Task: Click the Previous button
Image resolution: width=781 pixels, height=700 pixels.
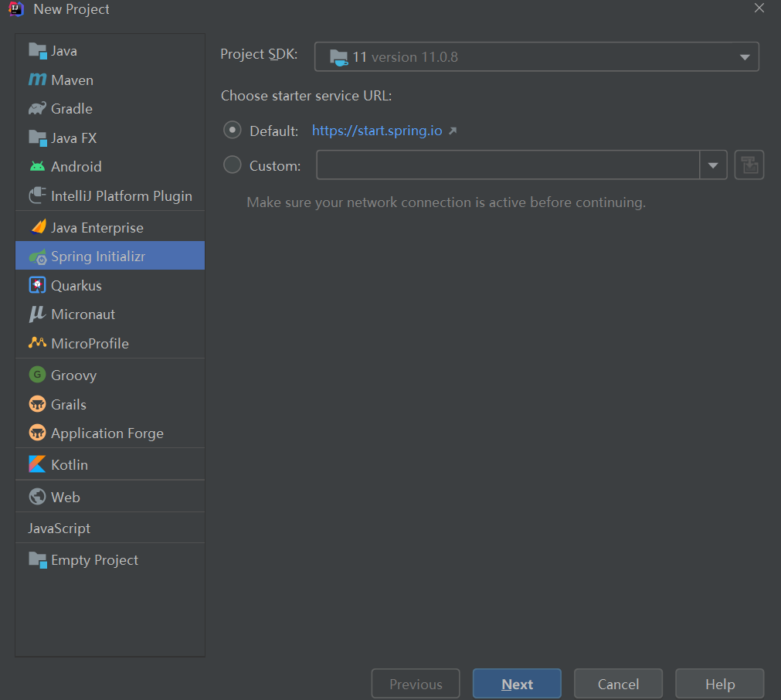Action: pos(416,684)
